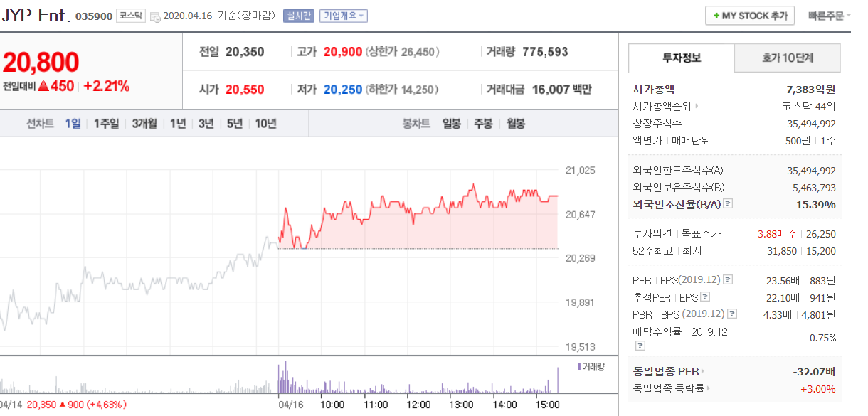Click help icon next to PER EPS(2019.12)
The width and height of the screenshot is (868, 416).
pos(728,279)
